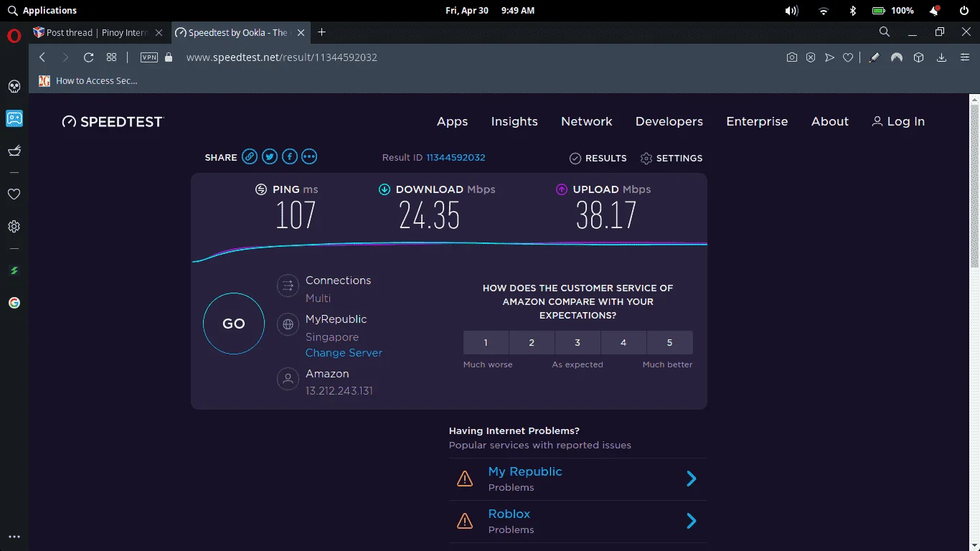Open the Wi-Fi network indicator
Image resolution: width=980 pixels, height=551 pixels.
tap(824, 11)
